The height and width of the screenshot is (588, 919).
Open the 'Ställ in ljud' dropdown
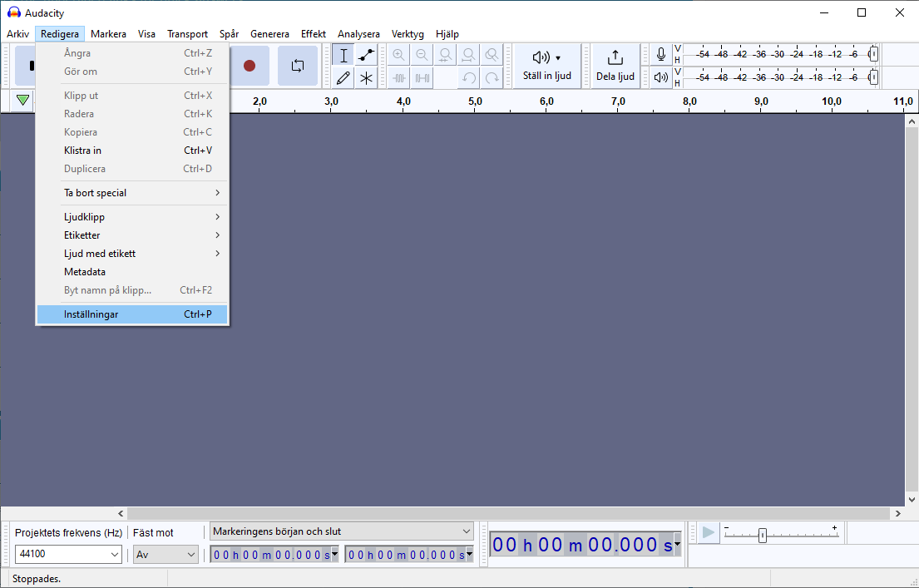(x=546, y=67)
